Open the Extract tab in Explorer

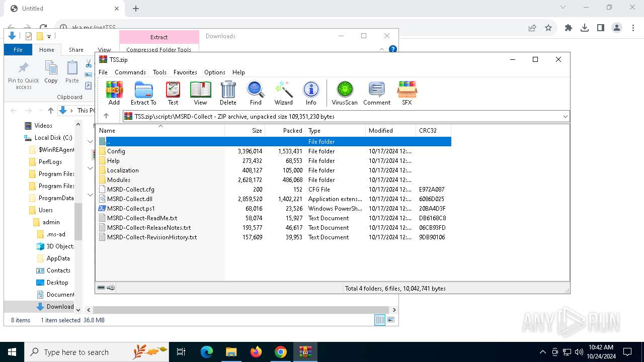[x=159, y=37]
